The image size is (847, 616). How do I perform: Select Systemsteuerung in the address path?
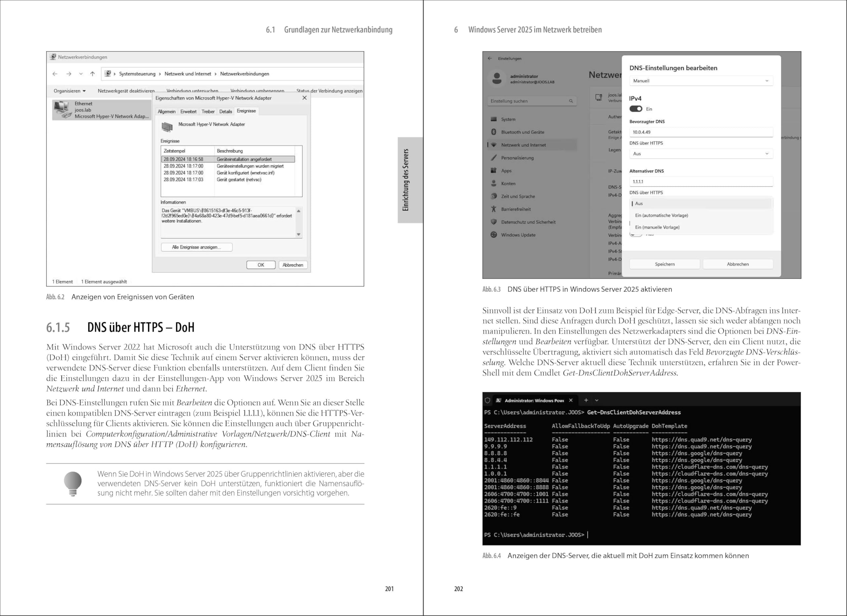coord(137,74)
